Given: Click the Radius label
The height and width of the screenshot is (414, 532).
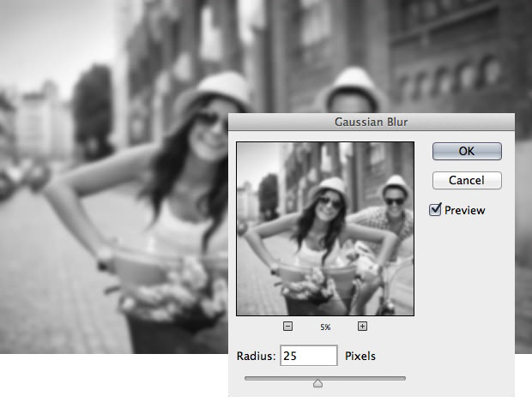Looking at the screenshot, I should [257, 356].
